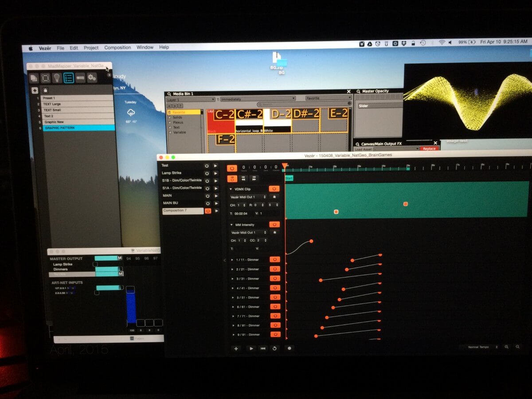Viewport: 532px width, 399px height.
Task: Click the Vezér add track plus button
Action: coord(236,348)
